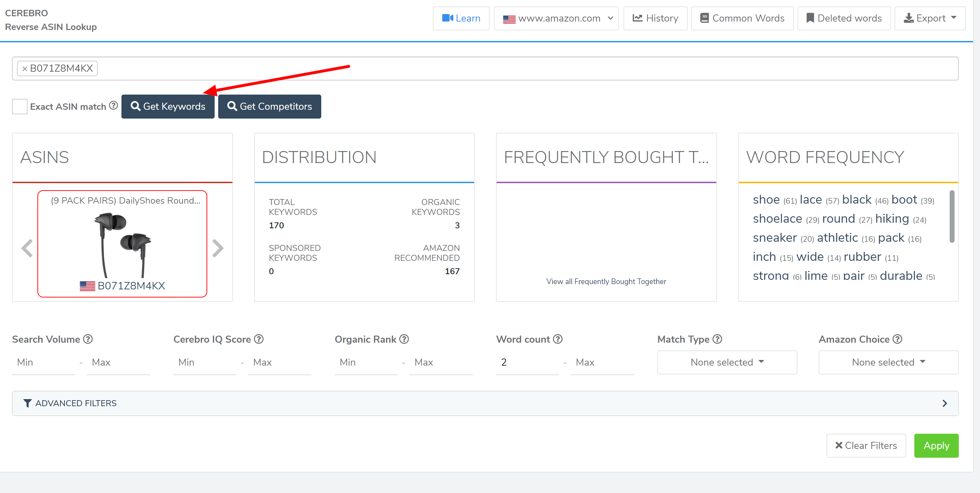Select the word 'pack' in Word Frequency
The image size is (980, 493).
[891, 238]
